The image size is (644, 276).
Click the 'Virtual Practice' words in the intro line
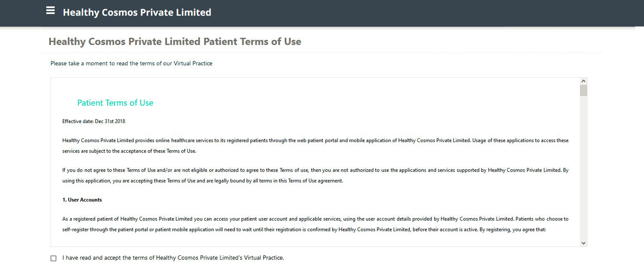[193, 63]
